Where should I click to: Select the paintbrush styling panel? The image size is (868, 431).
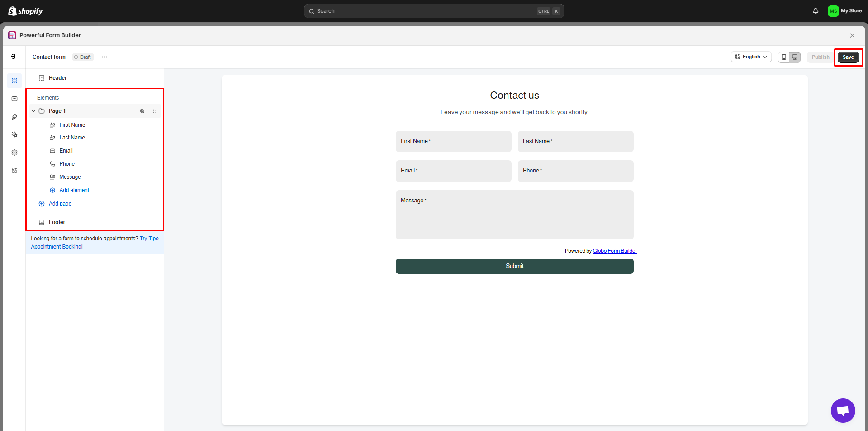(x=14, y=116)
